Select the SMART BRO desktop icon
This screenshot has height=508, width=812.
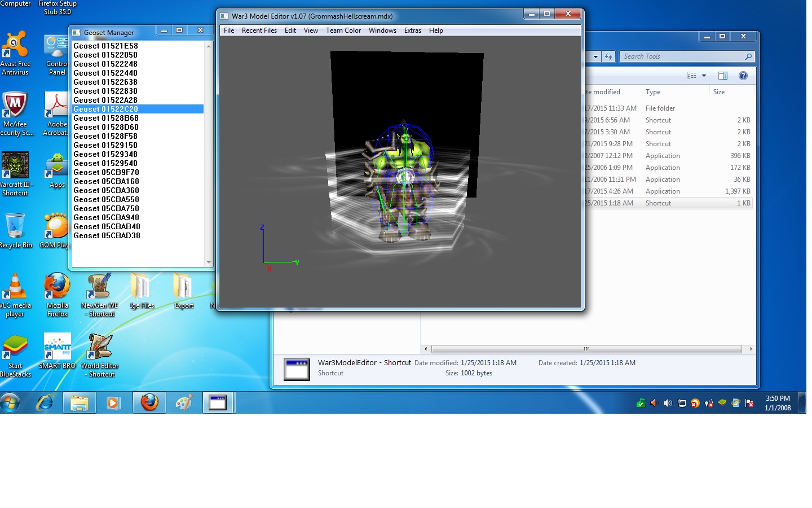tap(57, 351)
